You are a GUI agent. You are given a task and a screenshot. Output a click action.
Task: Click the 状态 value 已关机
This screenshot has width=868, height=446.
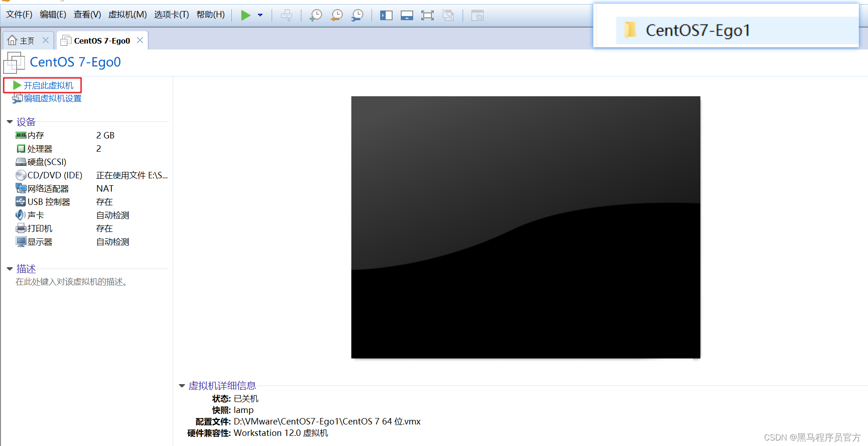point(246,398)
